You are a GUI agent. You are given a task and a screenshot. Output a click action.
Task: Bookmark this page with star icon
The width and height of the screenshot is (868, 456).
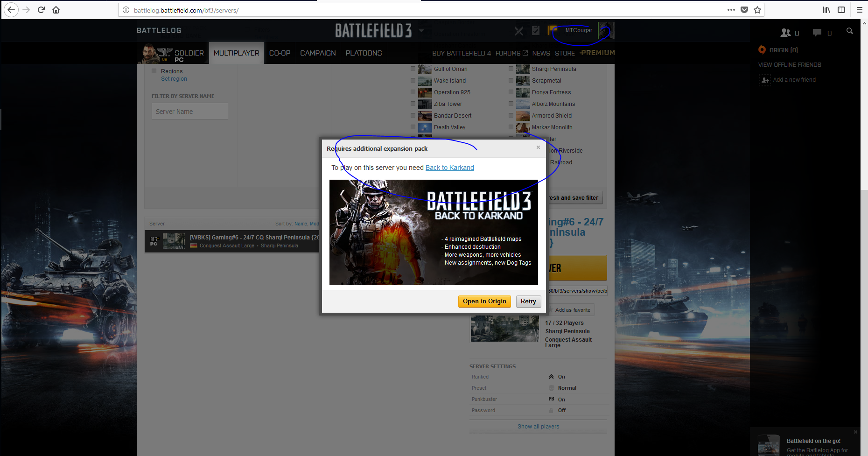(757, 10)
